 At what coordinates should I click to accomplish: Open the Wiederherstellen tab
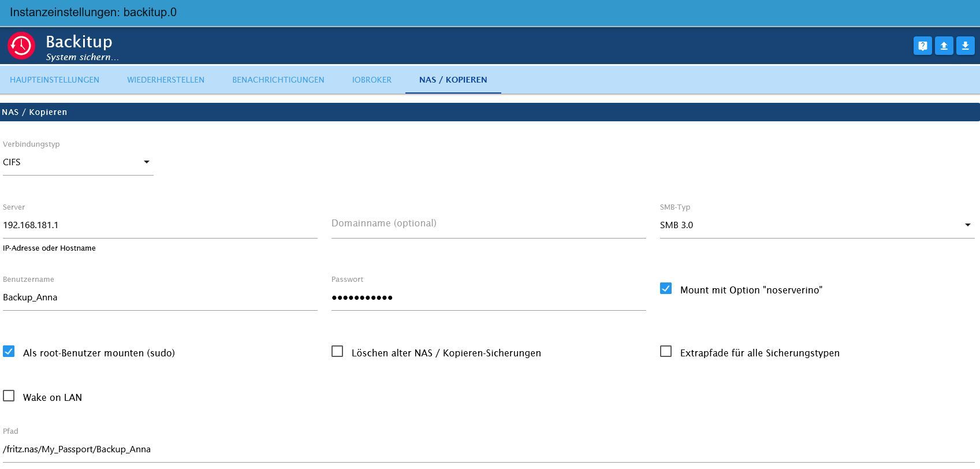166,80
